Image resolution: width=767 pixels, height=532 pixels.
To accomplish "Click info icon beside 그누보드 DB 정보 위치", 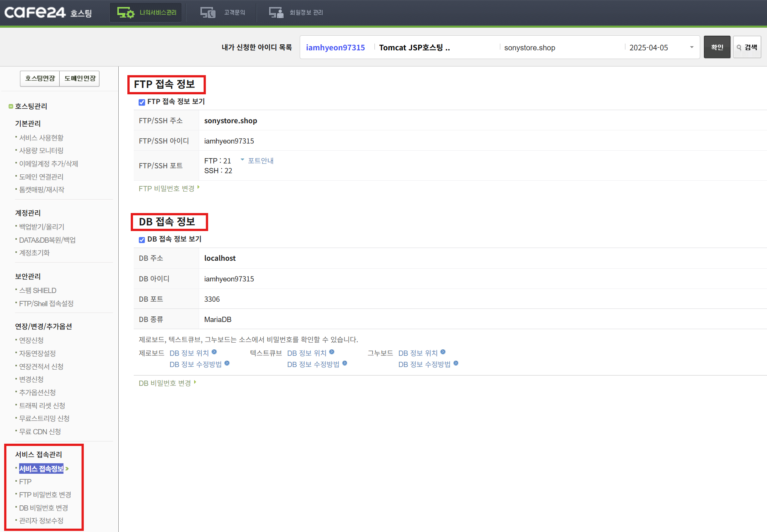I will pyautogui.click(x=443, y=352).
